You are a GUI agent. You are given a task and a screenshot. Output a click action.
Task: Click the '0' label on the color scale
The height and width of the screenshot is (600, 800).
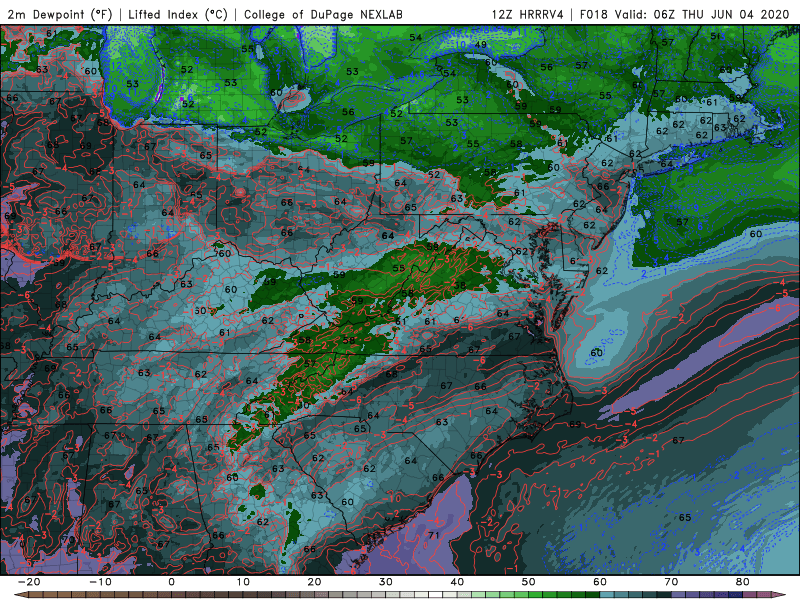[x=171, y=582]
